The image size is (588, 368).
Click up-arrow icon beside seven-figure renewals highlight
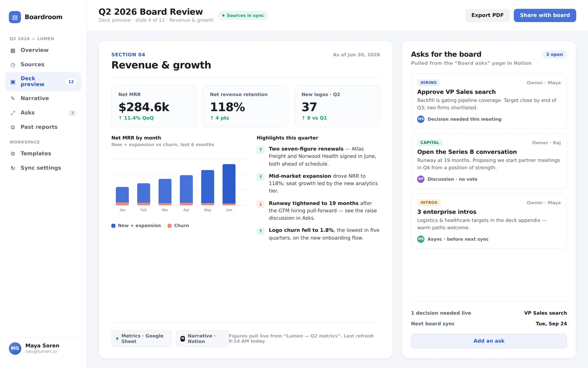pos(261,150)
